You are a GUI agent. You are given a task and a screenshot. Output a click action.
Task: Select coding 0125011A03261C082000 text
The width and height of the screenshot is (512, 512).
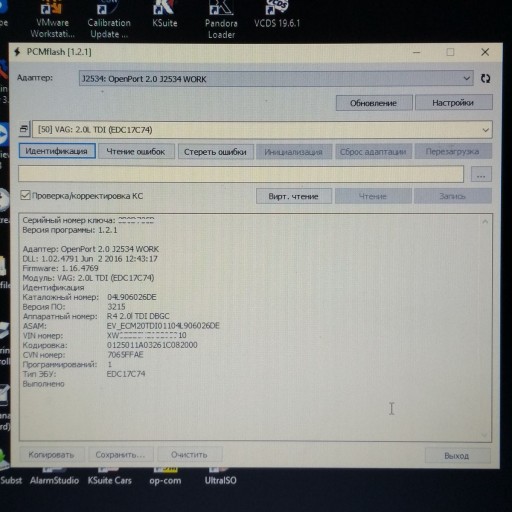pyautogui.click(x=152, y=345)
